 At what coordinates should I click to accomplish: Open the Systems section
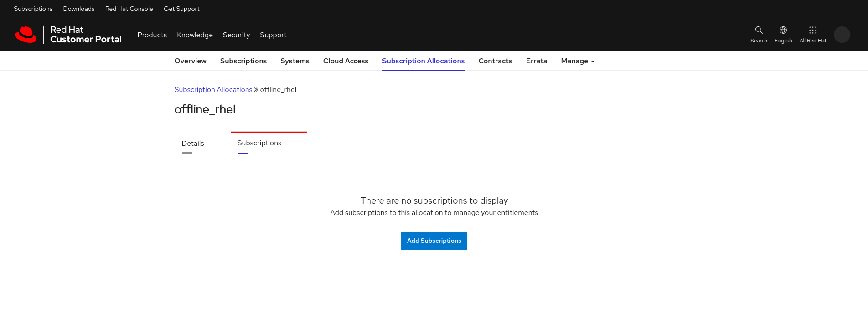[x=295, y=61]
